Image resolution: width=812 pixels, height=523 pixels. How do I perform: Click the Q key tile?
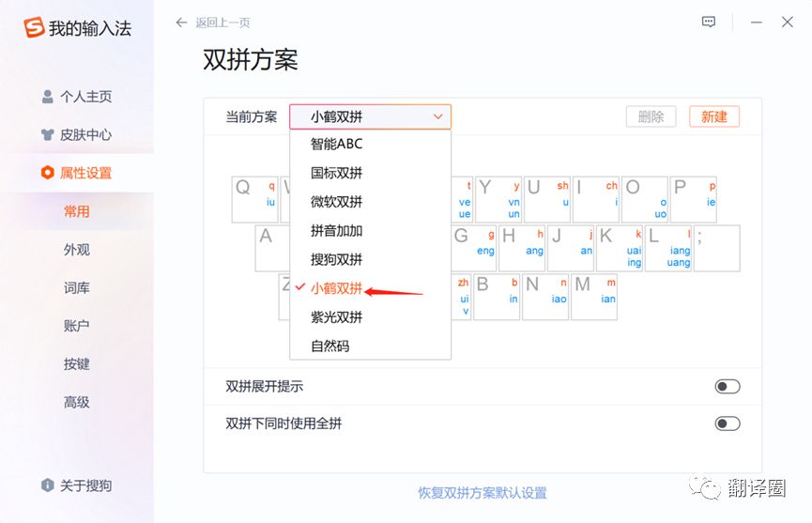point(254,199)
